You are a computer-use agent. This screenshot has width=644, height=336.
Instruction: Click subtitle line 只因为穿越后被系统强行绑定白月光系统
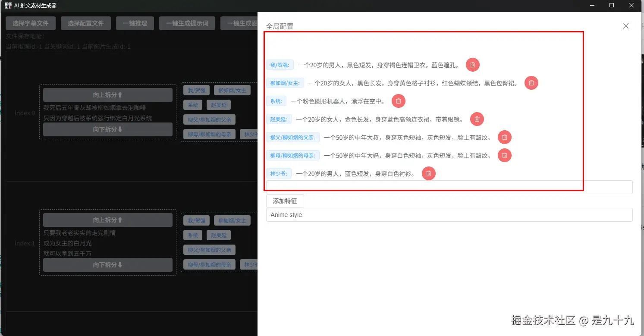pos(98,118)
